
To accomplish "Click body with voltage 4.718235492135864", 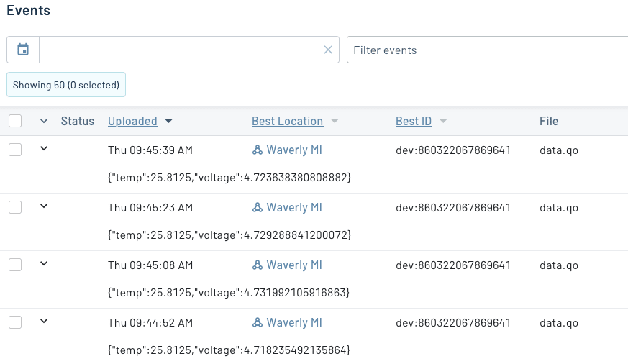I will point(229,350).
